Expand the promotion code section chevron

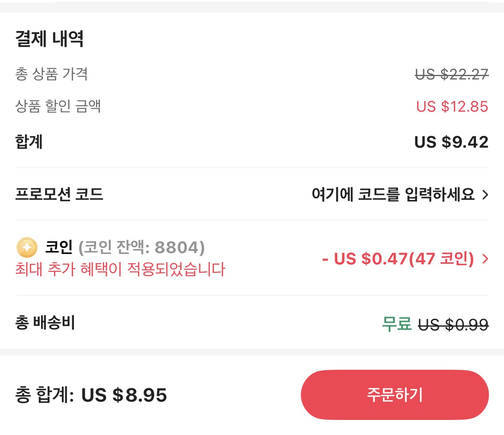[486, 194]
